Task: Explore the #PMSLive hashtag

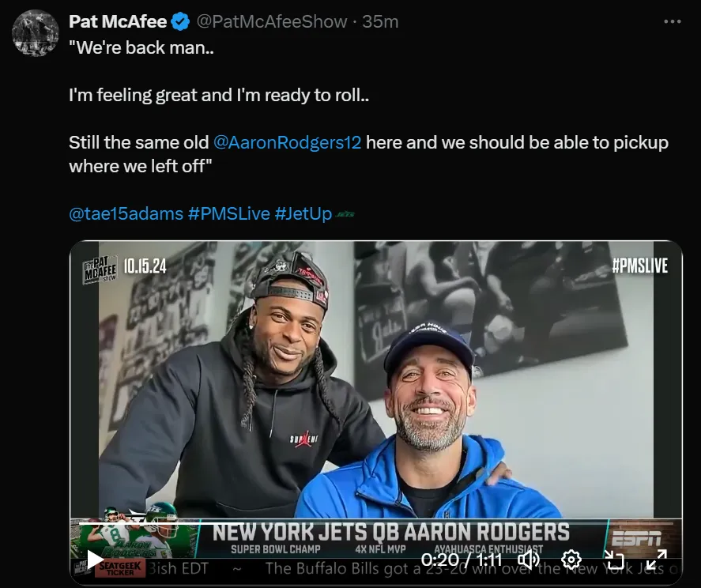Action: point(228,213)
